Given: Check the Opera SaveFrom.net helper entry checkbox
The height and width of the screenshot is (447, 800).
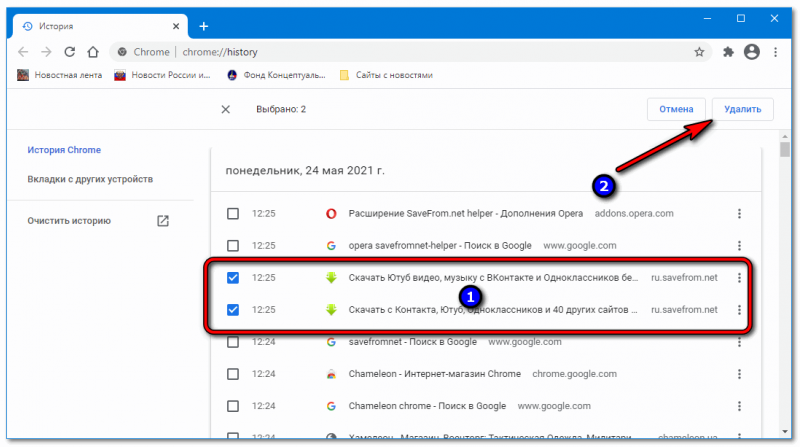Looking at the screenshot, I should point(233,214).
